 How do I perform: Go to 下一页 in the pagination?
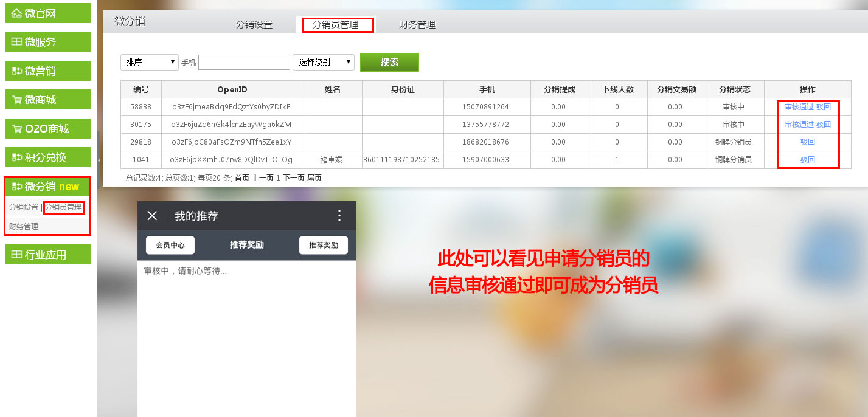(293, 178)
